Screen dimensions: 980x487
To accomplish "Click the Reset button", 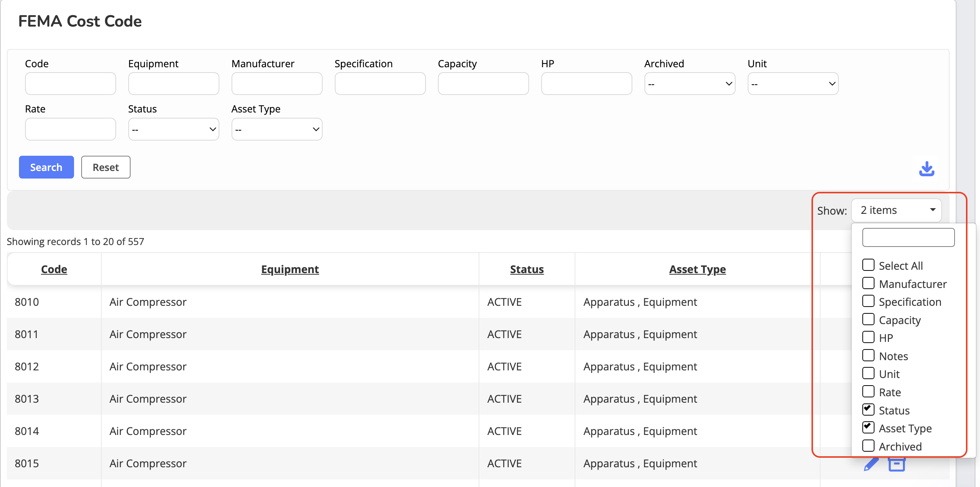I will 106,167.
